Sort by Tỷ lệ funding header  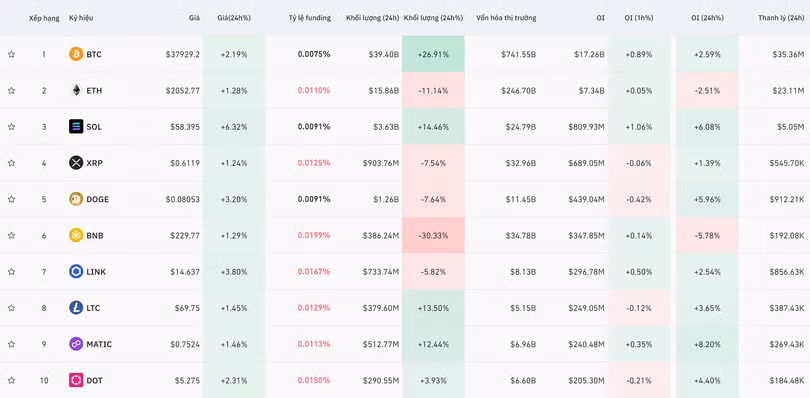[310, 18]
